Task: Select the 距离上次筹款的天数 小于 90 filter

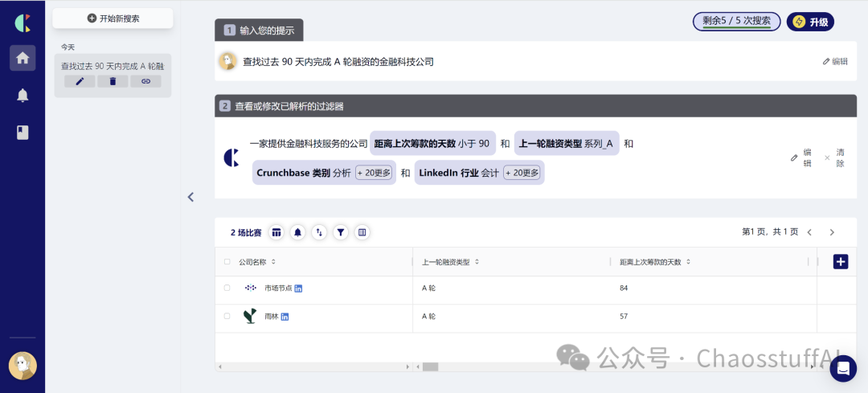Action: 432,143
